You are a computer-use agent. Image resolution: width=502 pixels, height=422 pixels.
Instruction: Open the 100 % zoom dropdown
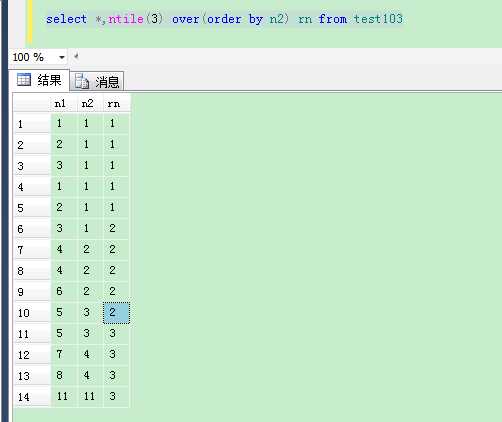click(61, 58)
